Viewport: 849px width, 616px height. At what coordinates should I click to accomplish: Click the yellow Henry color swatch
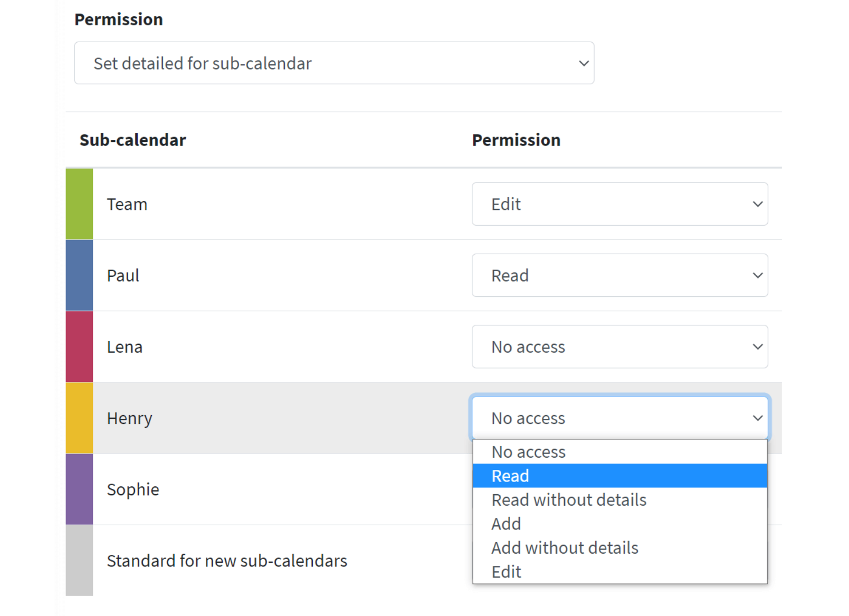(79, 418)
